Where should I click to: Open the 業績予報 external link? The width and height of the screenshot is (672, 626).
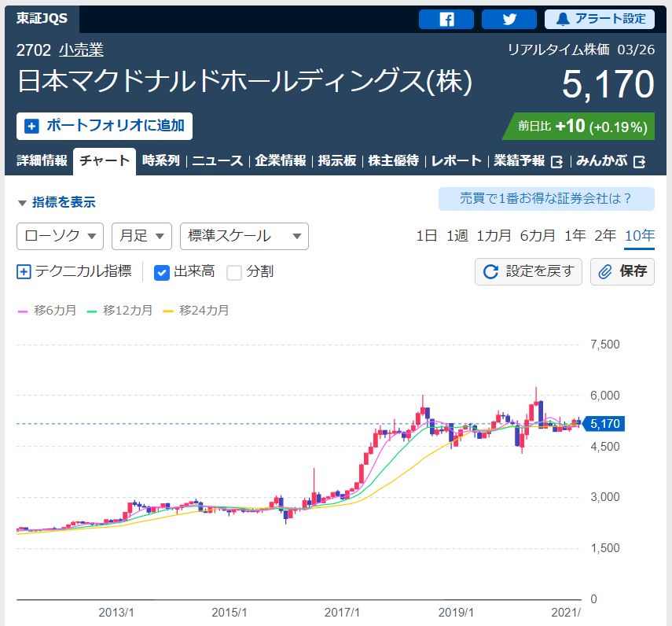click(528, 161)
